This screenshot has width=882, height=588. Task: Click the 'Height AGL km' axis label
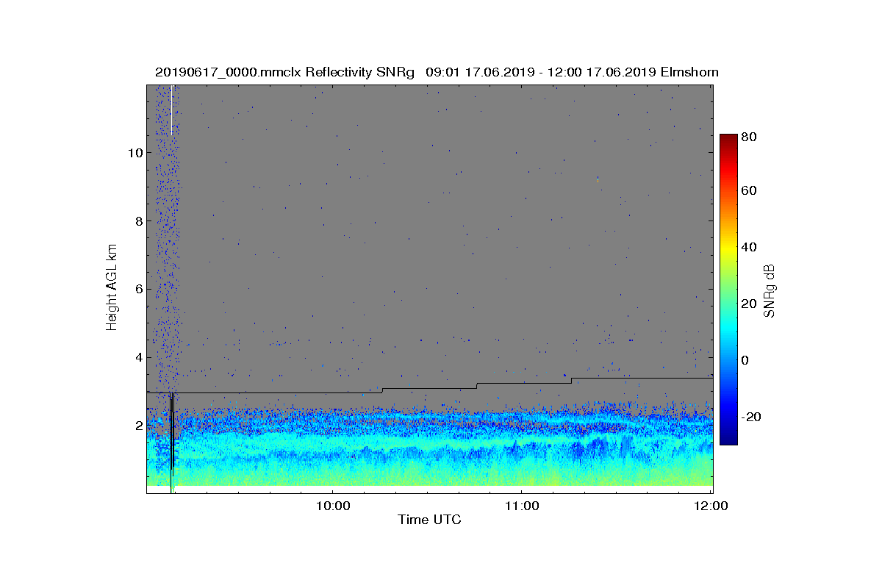tap(112, 287)
